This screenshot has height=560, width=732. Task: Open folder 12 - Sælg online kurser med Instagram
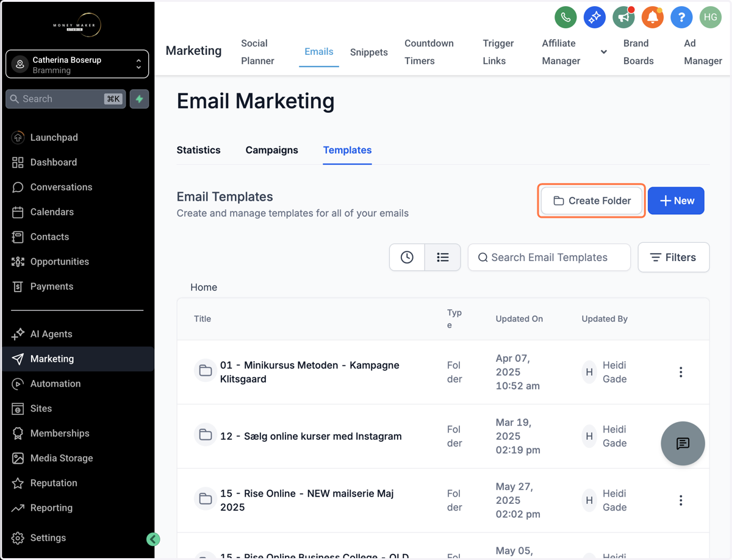(x=311, y=436)
